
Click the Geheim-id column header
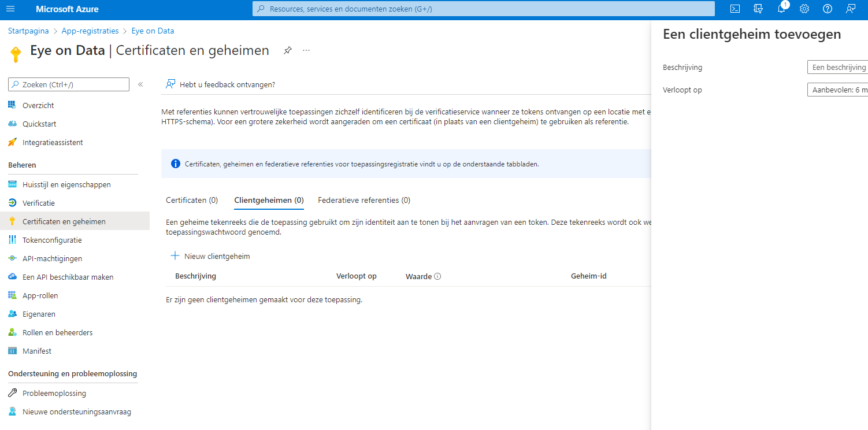click(x=588, y=276)
